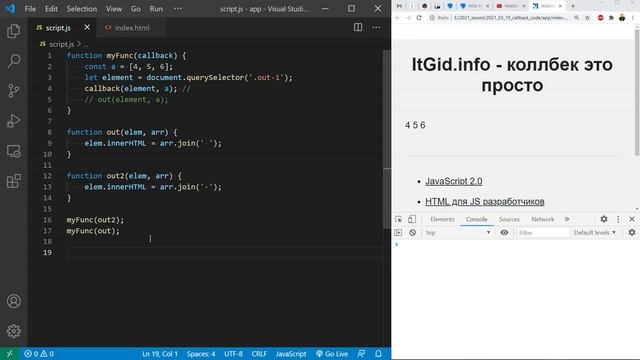Viewport: 640px width, 360px height.
Task: Open the Run menu
Action: (x=156, y=9)
